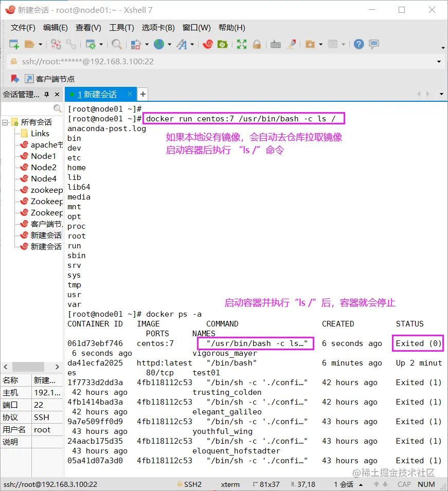The image size is (448, 491).
Task: Click the Disconnect toolbar icon
Action: click(56, 44)
